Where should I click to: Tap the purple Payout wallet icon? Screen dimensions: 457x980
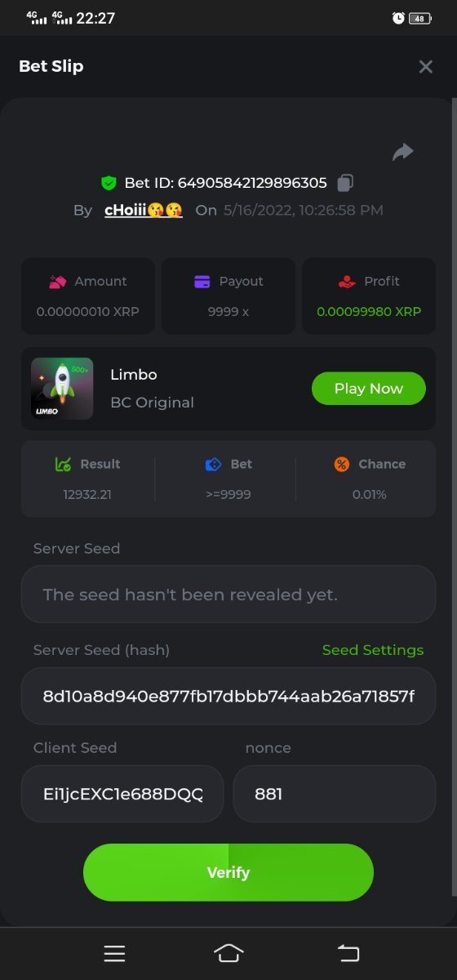coord(202,282)
